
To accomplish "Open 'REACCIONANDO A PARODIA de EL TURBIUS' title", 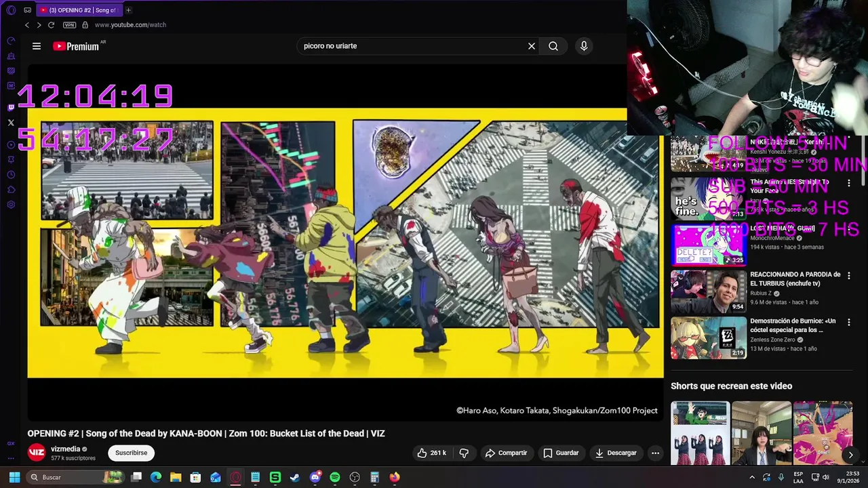I will coord(795,279).
